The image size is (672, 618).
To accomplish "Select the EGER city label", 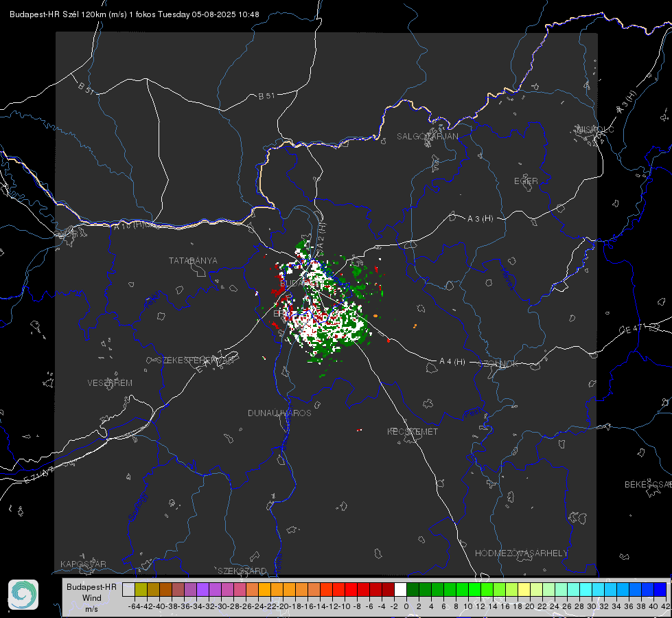I will coord(526,181).
